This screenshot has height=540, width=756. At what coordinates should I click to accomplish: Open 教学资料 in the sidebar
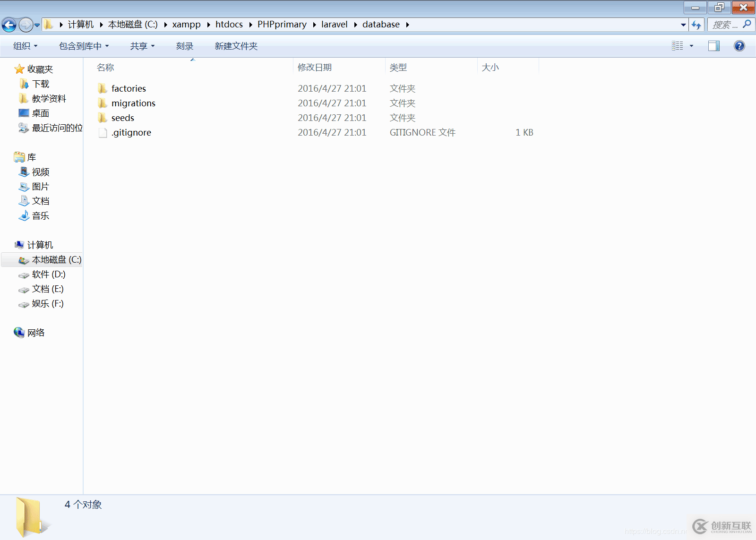tap(49, 98)
